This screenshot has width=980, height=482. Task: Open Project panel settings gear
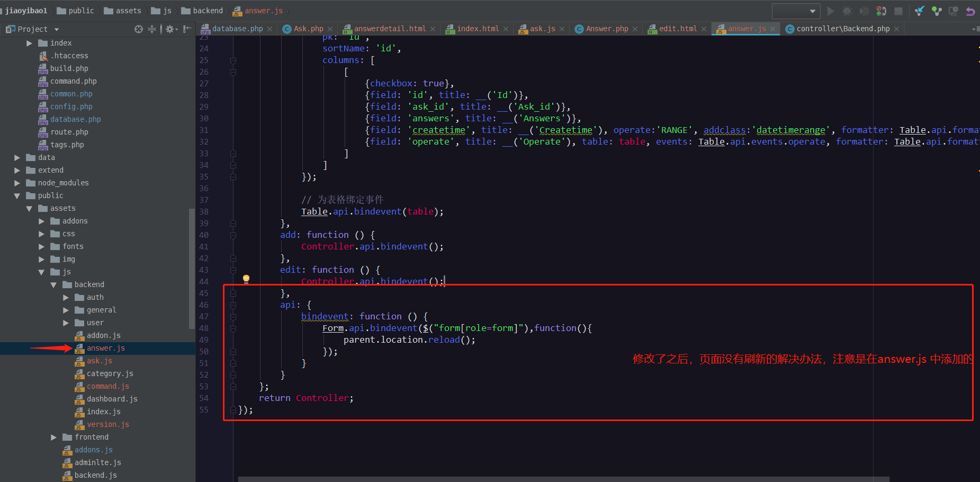pyautogui.click(x=170, y=29)
